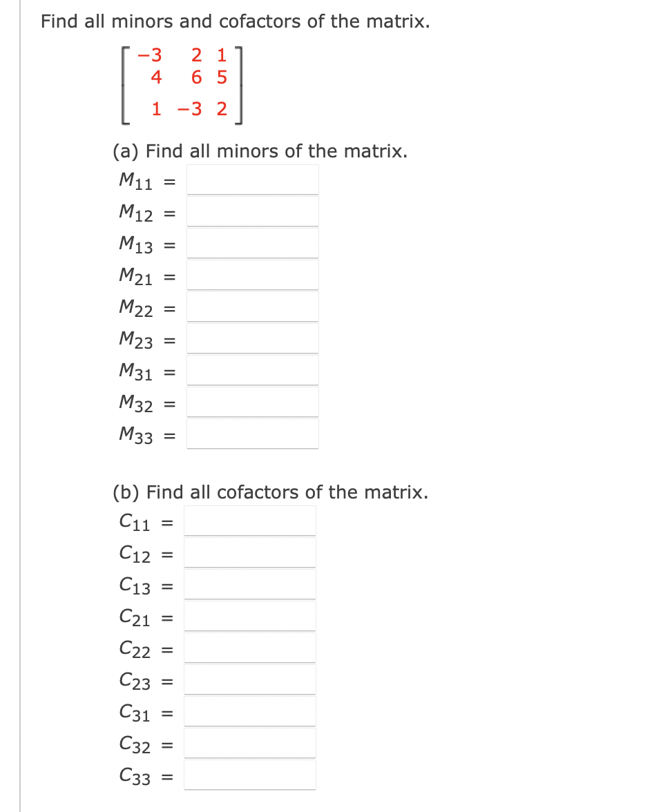Click the M32 answer input field
Screen dimensions: 652x812
[x=252, y=402]
